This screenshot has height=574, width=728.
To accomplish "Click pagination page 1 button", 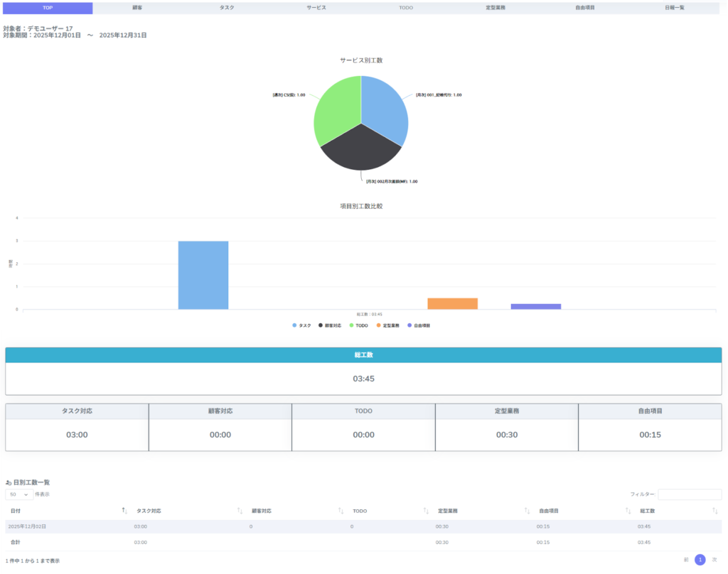I will pyautogui.click(x=700, y=560).
